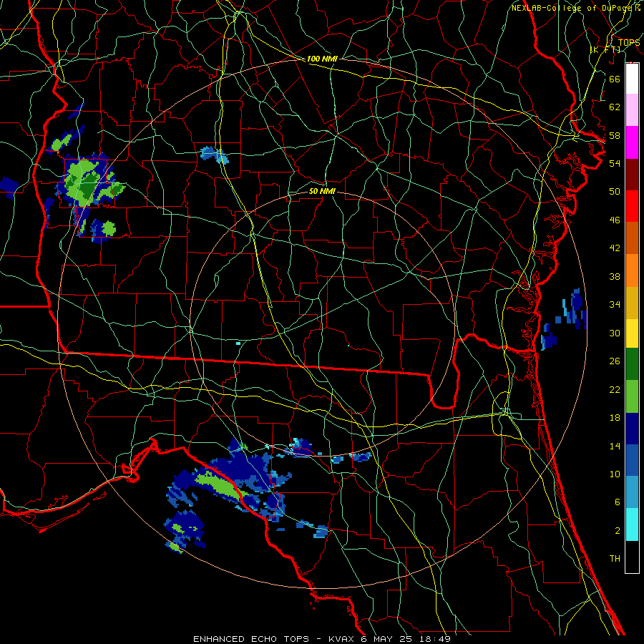Image resolution: width=644 pixels, height=644 pixels.
Task: Click the dark orange 42-46 kft legend swatch
Action: point(632,238)
